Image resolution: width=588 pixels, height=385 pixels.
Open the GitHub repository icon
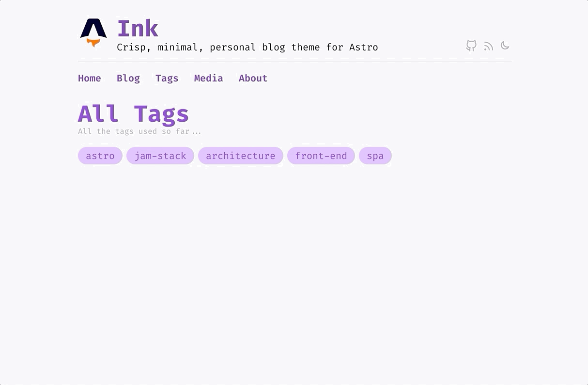coord(471,46)
